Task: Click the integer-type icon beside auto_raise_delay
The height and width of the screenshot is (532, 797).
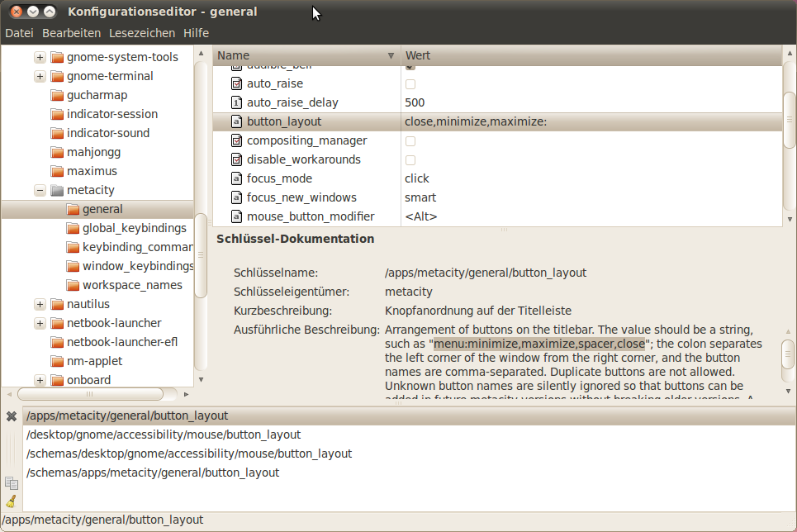Action: (x=236, y=102)
